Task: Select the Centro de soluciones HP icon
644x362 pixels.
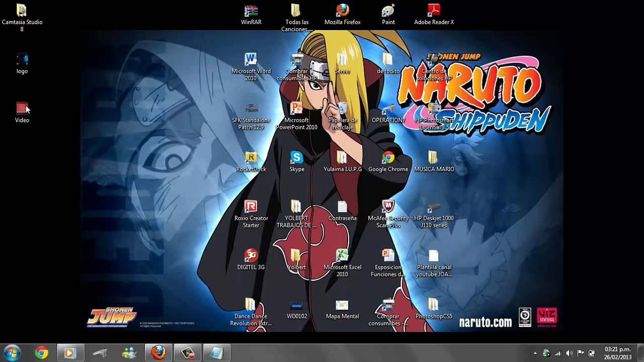Action: (x=434, y=67)
